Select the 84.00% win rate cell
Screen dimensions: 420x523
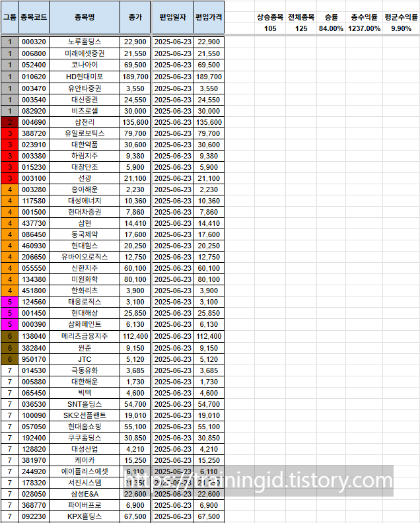[x=331, y=28]
